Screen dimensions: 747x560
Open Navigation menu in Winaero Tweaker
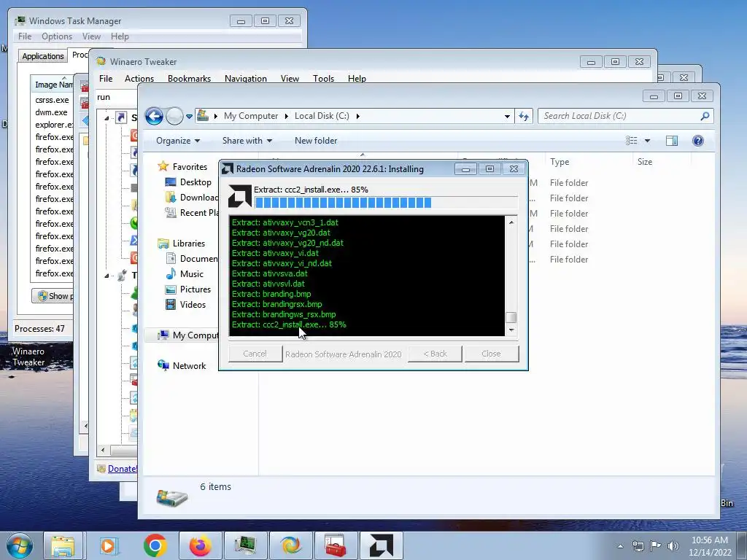[x=245, y=79]
